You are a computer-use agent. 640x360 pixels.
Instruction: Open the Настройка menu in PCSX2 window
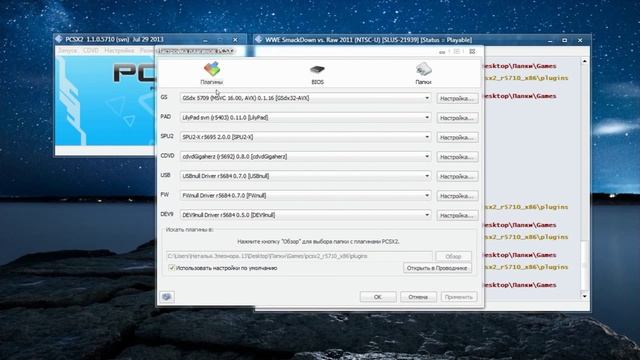pos(119,51)
